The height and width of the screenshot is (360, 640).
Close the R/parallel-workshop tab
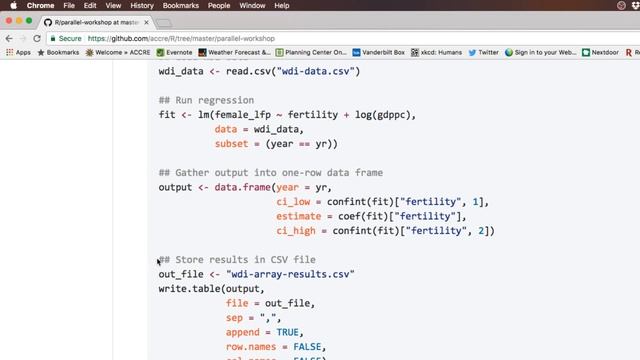click(x=146, y=22)
